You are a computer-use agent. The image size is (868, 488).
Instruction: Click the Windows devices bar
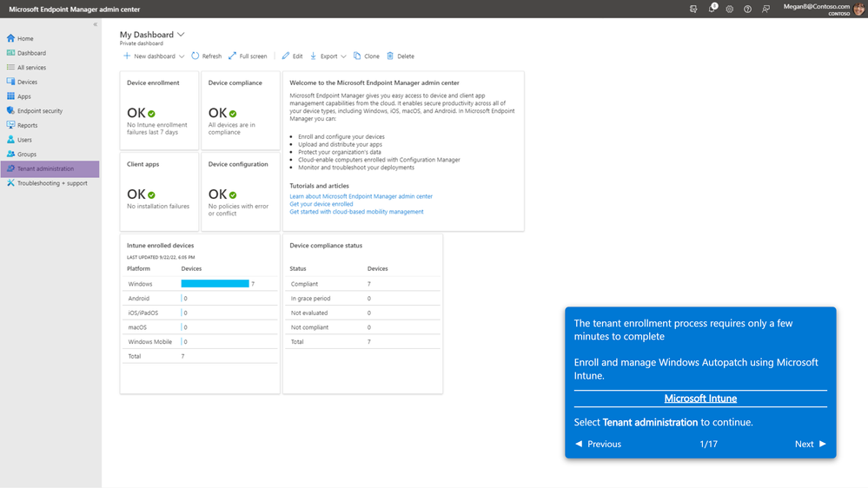215,284
